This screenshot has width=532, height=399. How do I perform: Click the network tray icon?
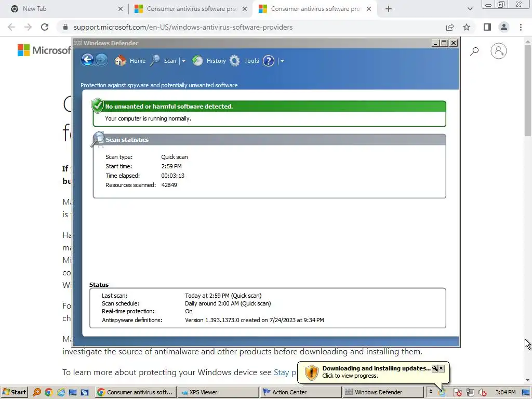click(x=470, y=393)
